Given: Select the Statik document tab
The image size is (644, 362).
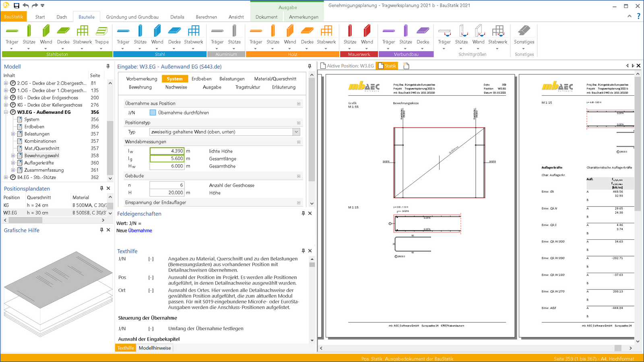Looking at the screenshot, I should click(x=387, y=66).
